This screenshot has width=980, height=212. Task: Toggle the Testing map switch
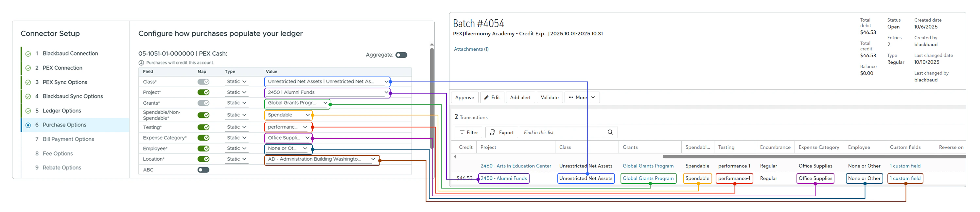click(x=203, y=127)
